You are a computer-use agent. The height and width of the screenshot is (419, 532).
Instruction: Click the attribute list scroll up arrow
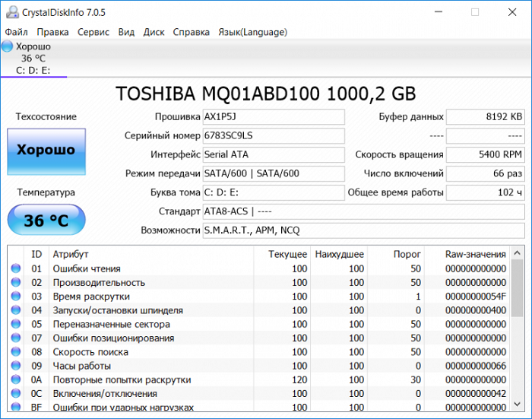pos(517,252)
